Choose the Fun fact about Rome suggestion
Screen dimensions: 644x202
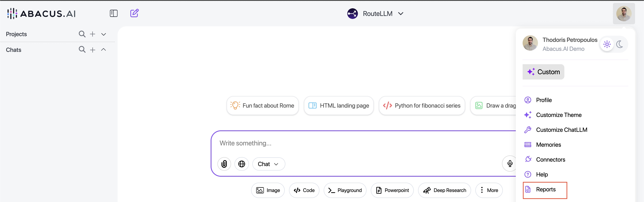[x=263, y=106]
